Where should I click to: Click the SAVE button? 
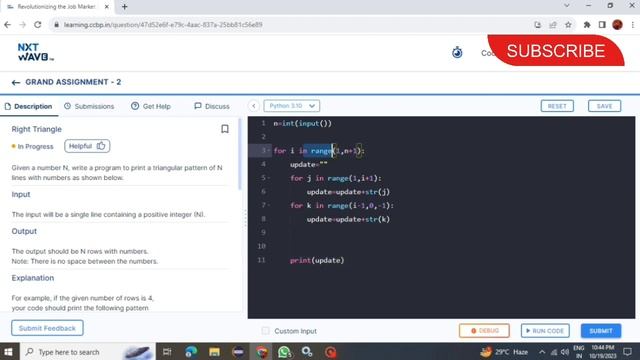604,106
